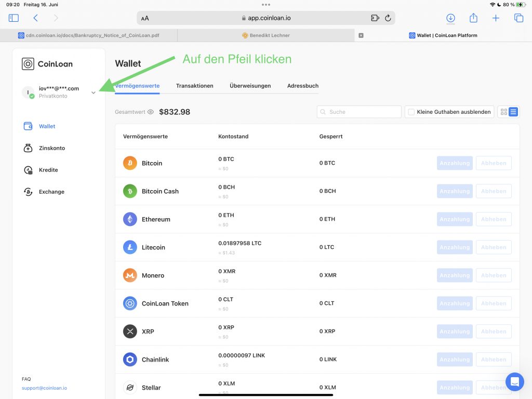Select the total value $832.98
This screenshot has width=532, height=399.
(x=175, y=112)
